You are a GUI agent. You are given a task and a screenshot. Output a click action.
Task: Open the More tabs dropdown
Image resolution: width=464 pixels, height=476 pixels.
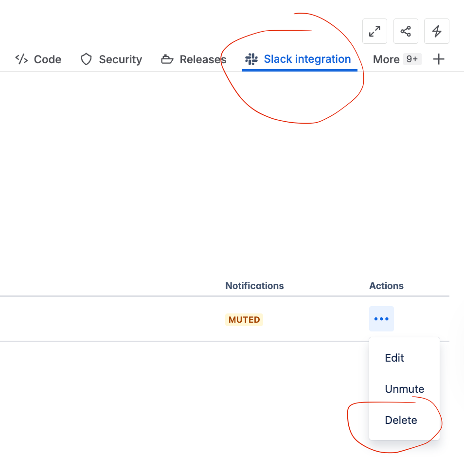click(386, 59)
